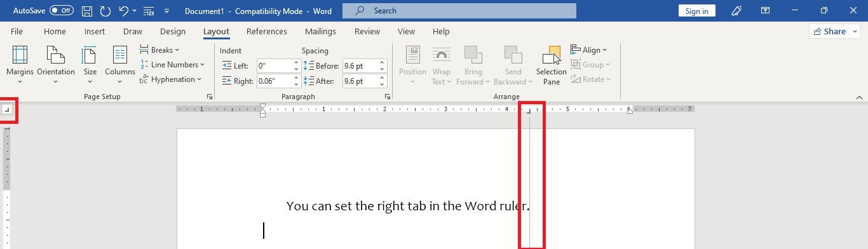
Task: Open the Rotate dropdown
Action: 590,79
